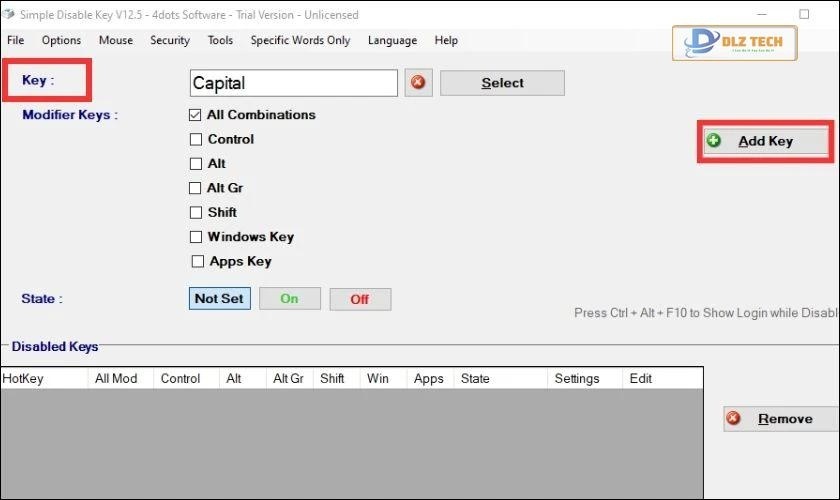Click the Select button
Screen dimensions: 840x500
502,83
